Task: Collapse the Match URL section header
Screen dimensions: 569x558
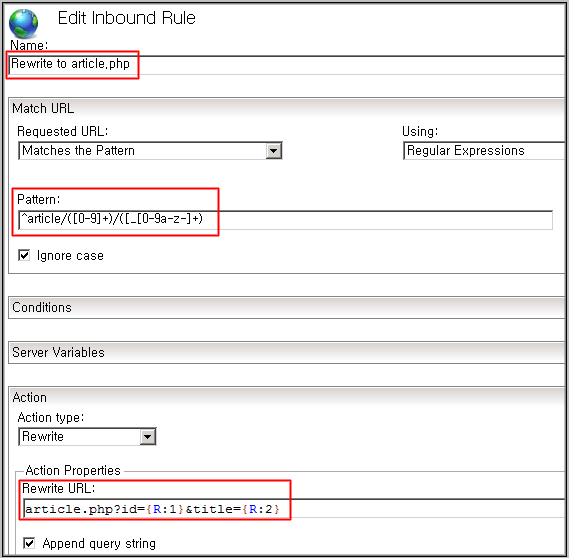Action: point(287,108)
